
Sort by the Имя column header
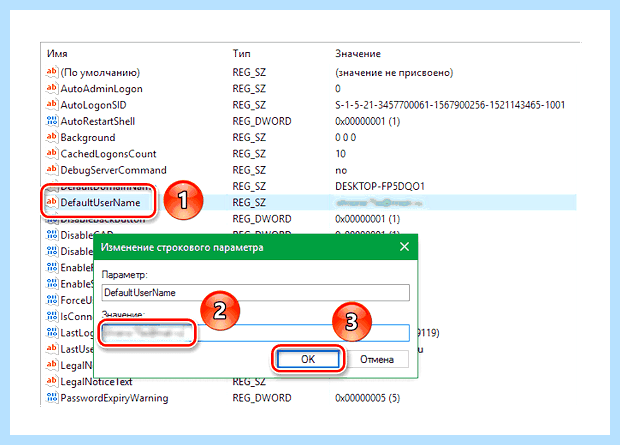[57, 53]
